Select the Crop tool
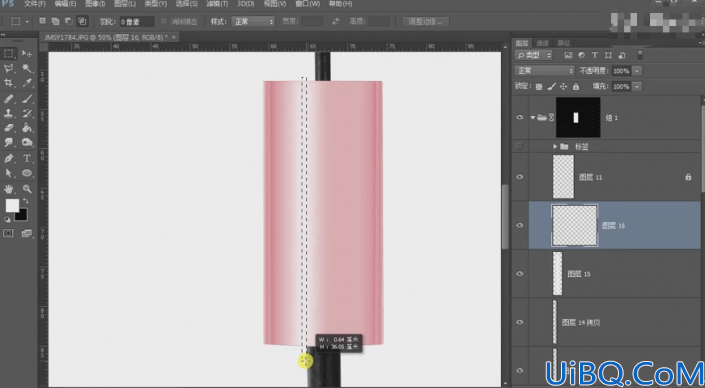The width and height of the screenshot is (705, 388). [x=9, y=83]
